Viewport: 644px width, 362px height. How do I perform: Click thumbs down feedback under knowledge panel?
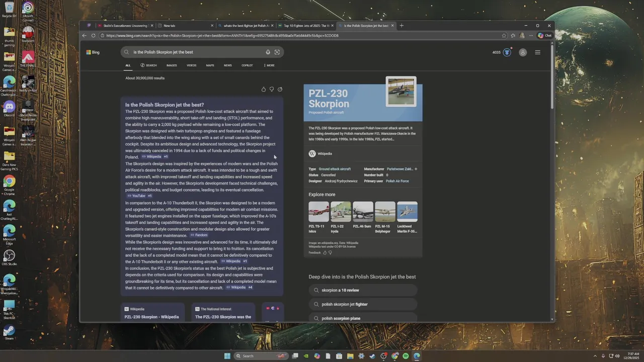tap(330, 252)
